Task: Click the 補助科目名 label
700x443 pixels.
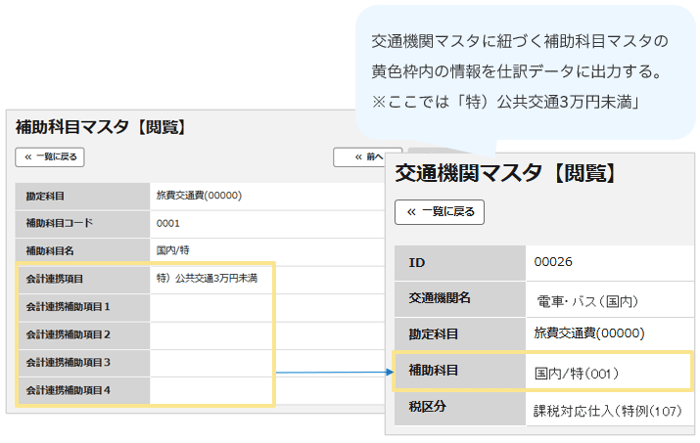Action: (x=50, y=251)
